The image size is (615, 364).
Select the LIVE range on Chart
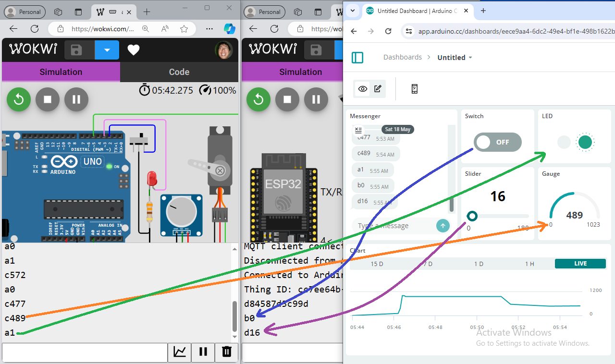[x=580, y=264]
